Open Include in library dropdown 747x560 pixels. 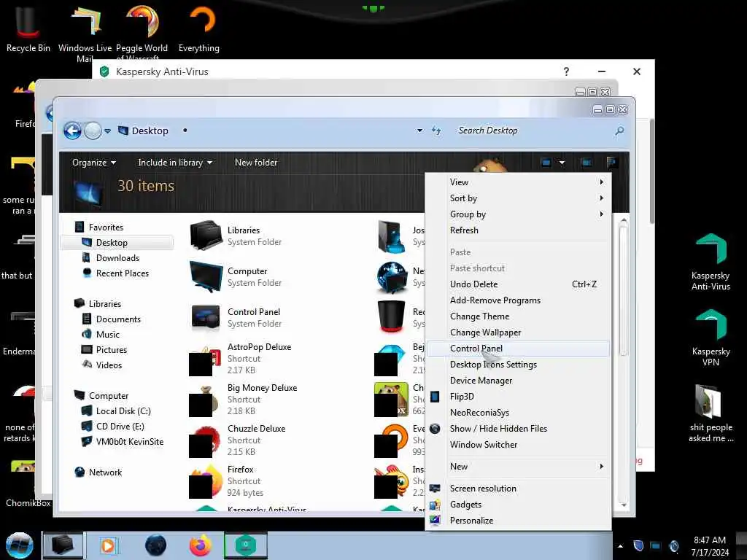(x=175, y=163)
